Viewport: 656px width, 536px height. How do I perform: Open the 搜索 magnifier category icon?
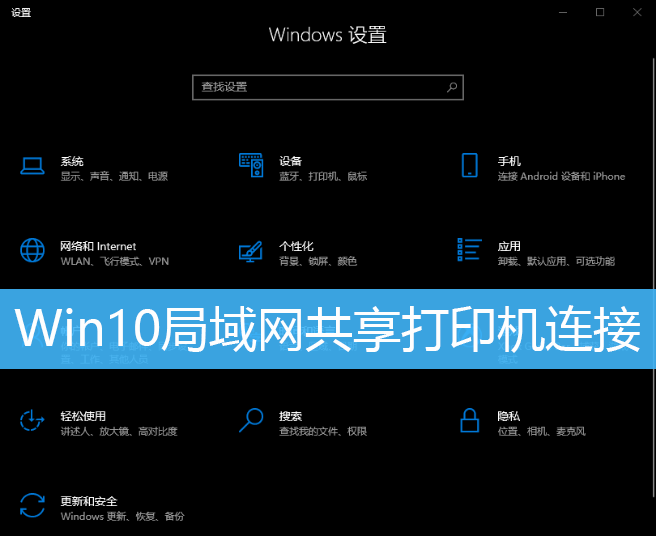point(251,420)
